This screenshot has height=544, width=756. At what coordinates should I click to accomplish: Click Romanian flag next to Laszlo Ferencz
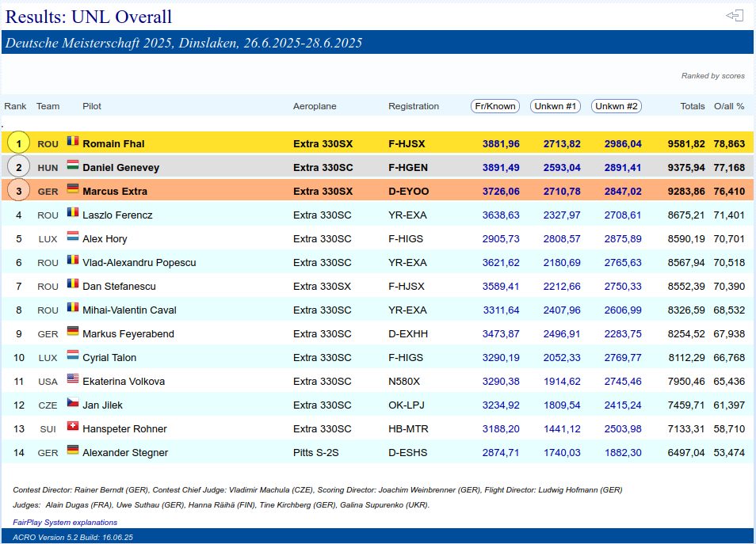(73, 212)
